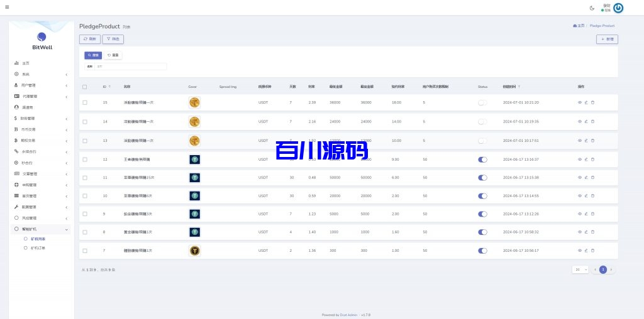Edit the row with ID 8
Viewport: 644px width, 319px height.
tap(586, 232)
